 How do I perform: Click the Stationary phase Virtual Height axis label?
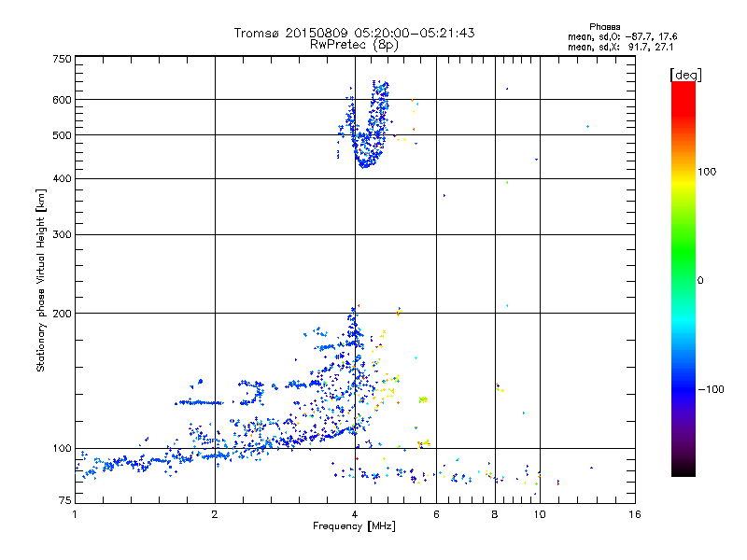point(41,280)
